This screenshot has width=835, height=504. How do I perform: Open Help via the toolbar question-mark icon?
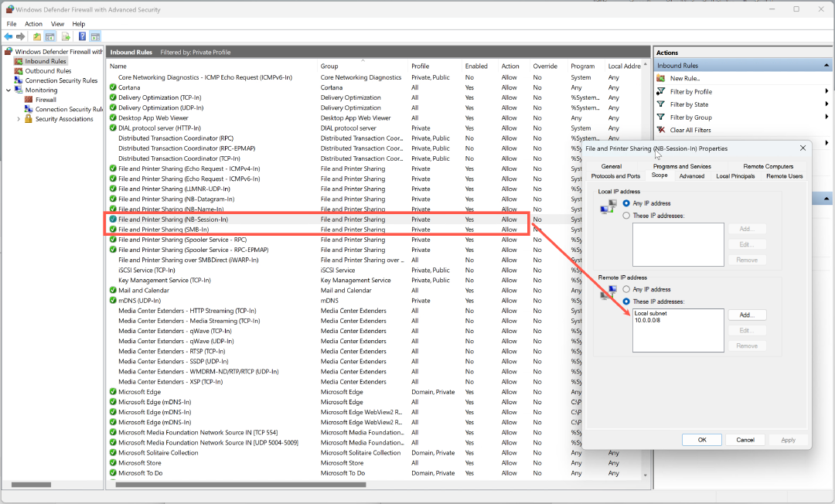tap(82, 36)
